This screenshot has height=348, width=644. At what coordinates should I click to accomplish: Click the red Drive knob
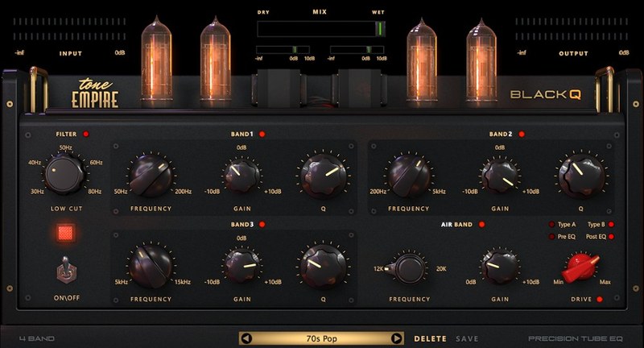click(x=580, y=267)
